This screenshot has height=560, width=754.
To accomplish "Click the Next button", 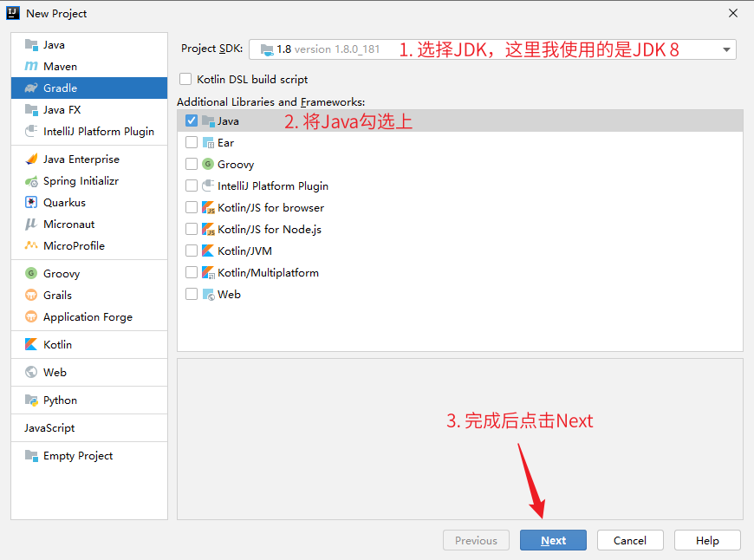I will 553,540.
